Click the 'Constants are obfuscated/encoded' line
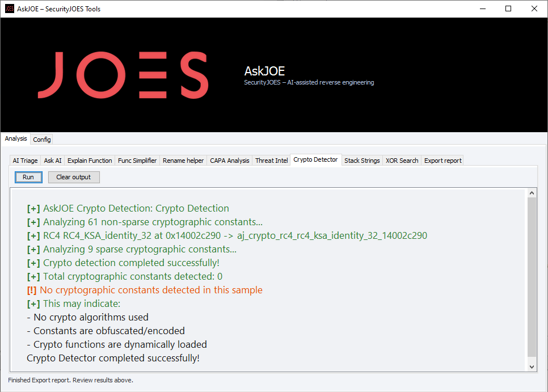The height and width of the screenshot is (392, 548). [106, 331]
